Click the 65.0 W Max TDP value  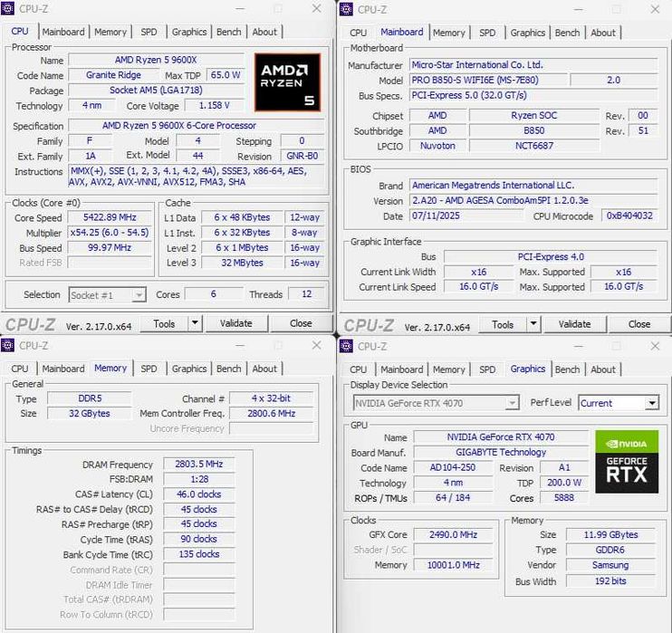[x=226, y=75]
